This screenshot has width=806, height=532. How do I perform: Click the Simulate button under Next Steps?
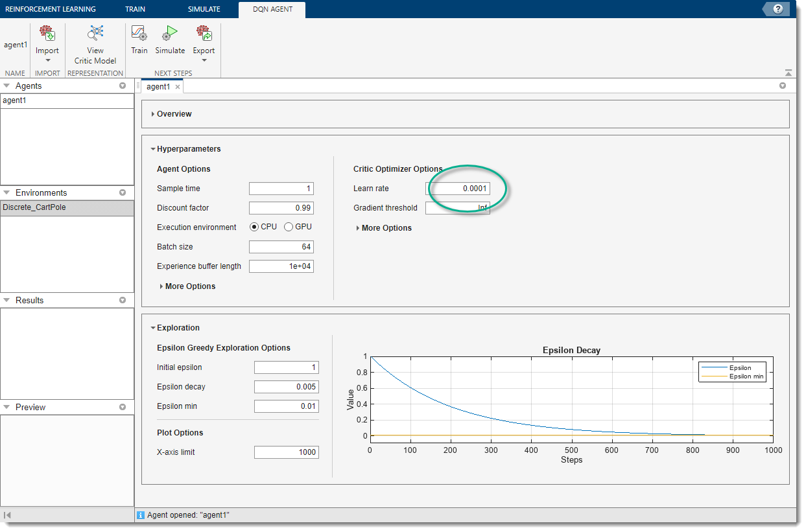tap(169, 39)
